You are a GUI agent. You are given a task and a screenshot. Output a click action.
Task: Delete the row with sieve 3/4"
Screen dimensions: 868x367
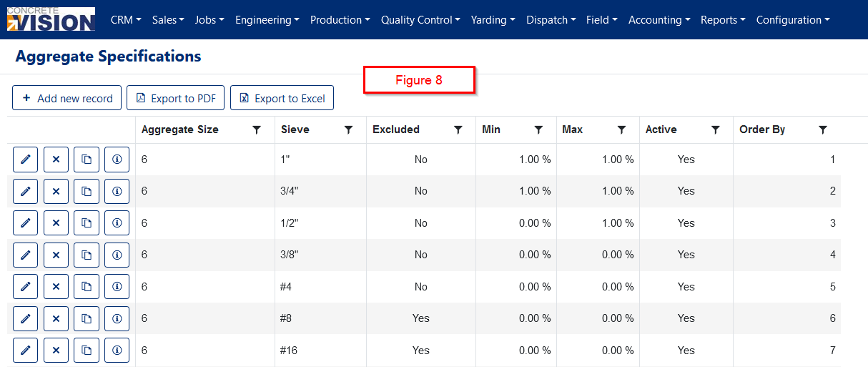[x=56, y=191]
